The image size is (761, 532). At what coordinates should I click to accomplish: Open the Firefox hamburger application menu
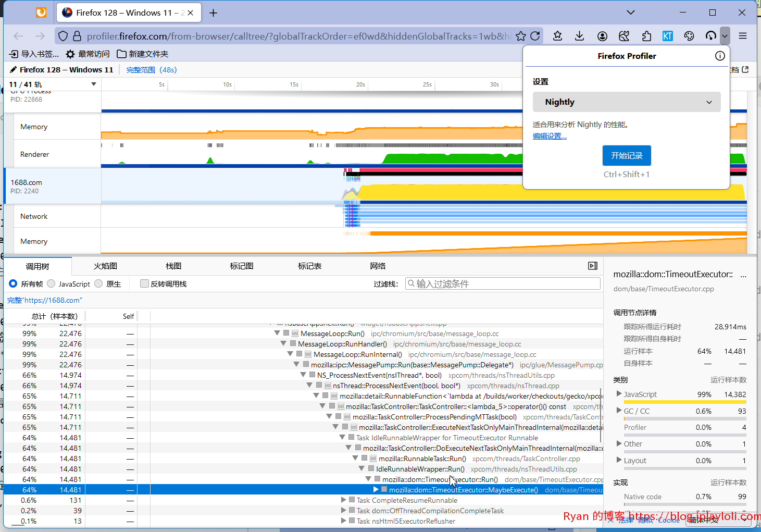coord(743,36)
